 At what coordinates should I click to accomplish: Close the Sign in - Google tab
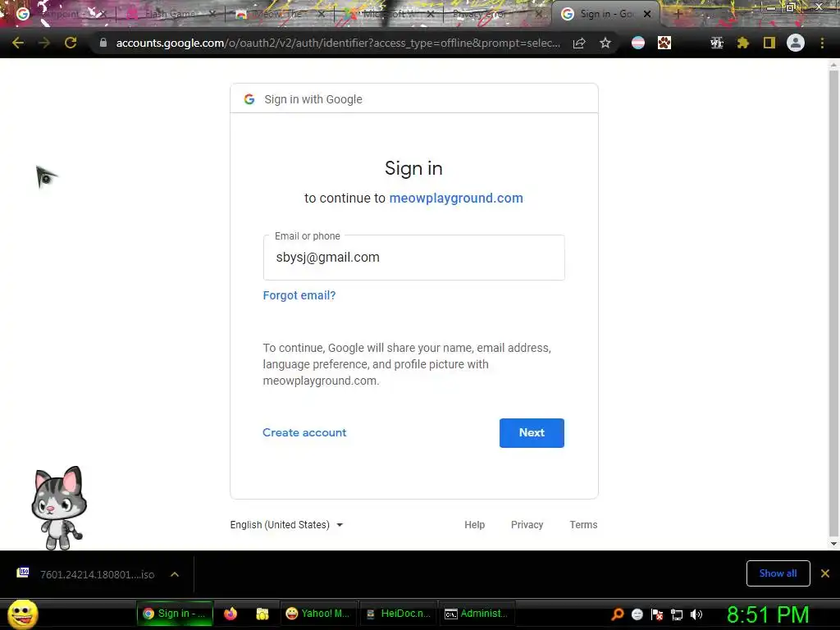[647, 14]
